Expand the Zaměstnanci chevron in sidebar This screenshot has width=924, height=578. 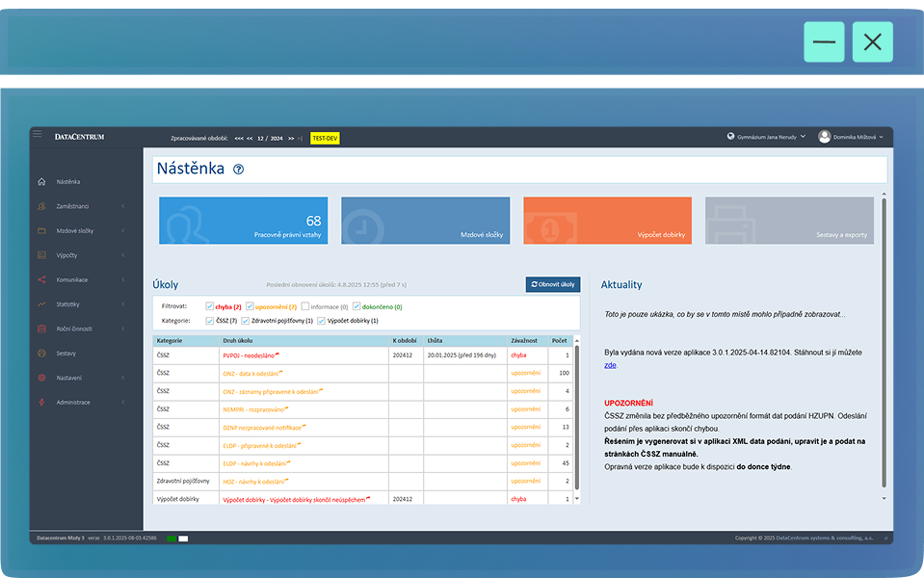click(123, 206)
